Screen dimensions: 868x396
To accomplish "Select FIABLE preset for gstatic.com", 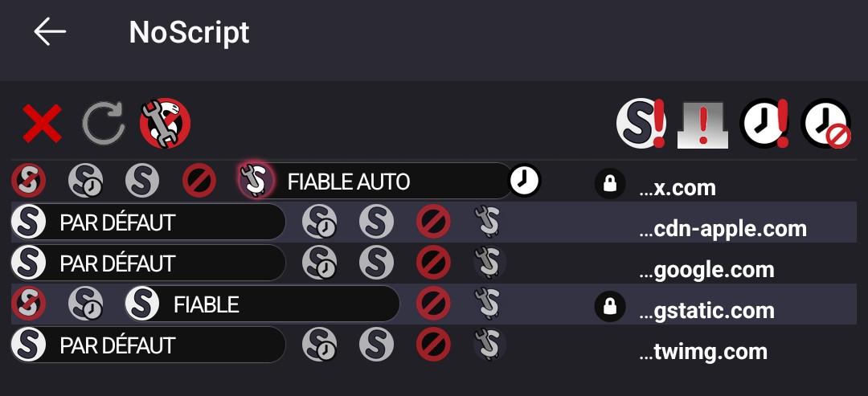I will coord(206,304).
